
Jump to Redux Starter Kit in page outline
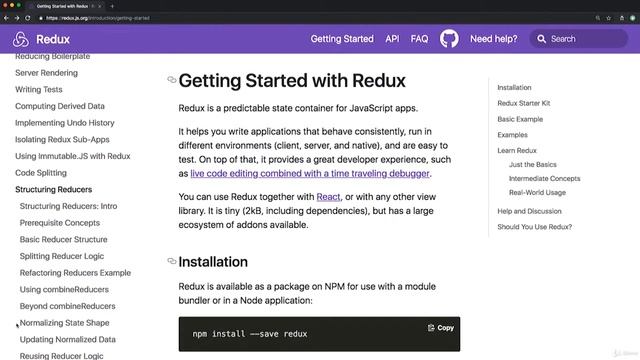tap(524, 103)
